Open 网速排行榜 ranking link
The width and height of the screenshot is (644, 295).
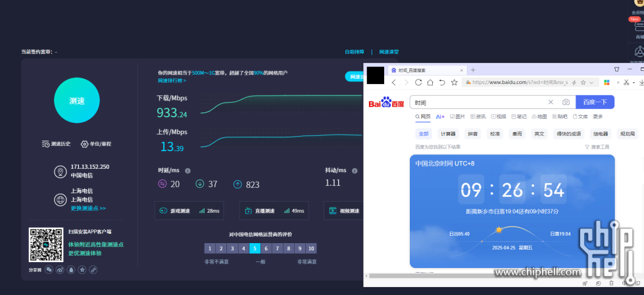(x=172, y=80)
